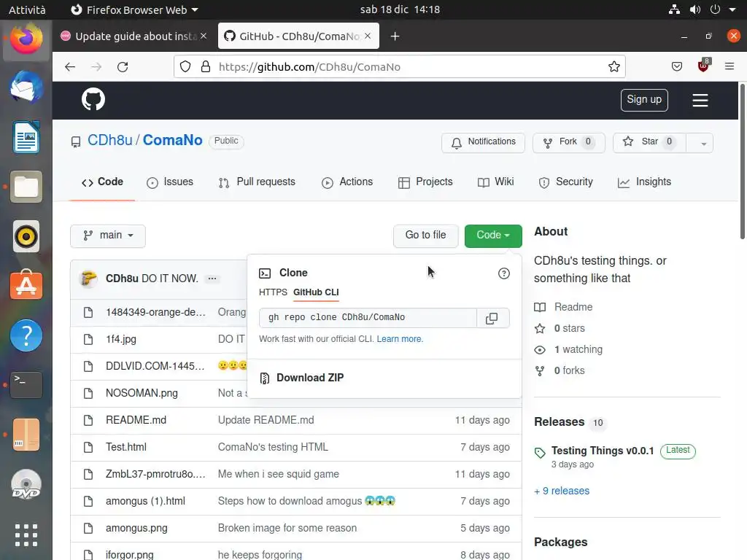Open LibreOffice Writer from the dock
747x560 pixels.
(x=26, y=137)
